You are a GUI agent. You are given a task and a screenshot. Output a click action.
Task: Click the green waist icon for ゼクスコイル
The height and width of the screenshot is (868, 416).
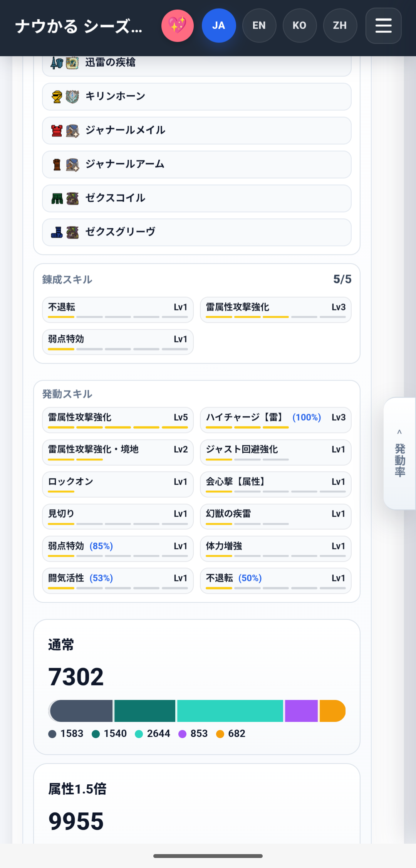click(x=57, y=198)
